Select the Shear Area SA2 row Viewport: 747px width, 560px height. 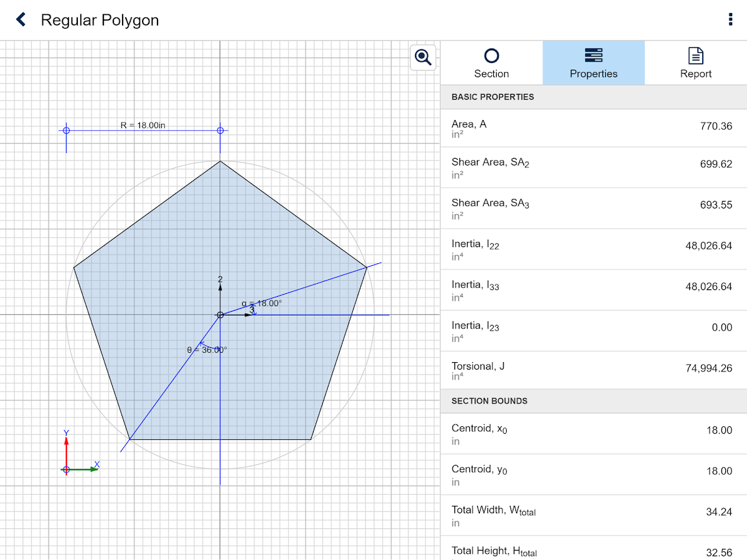593,167
